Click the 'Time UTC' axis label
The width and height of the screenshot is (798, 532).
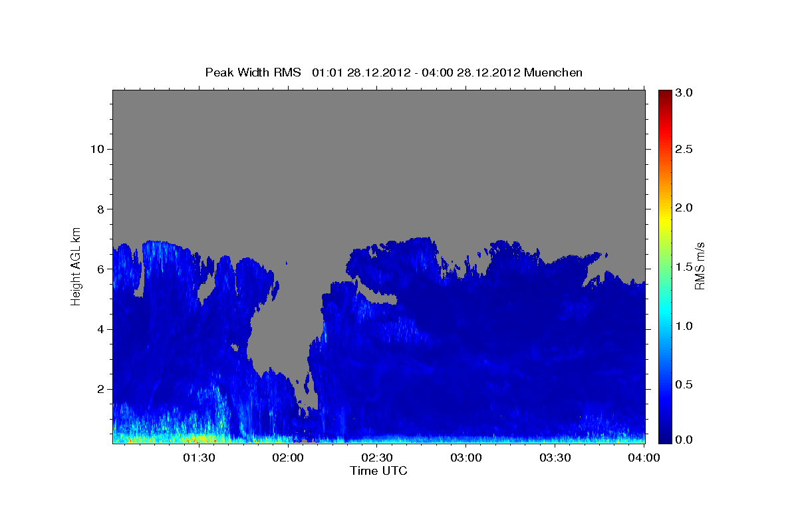[378, 471]
